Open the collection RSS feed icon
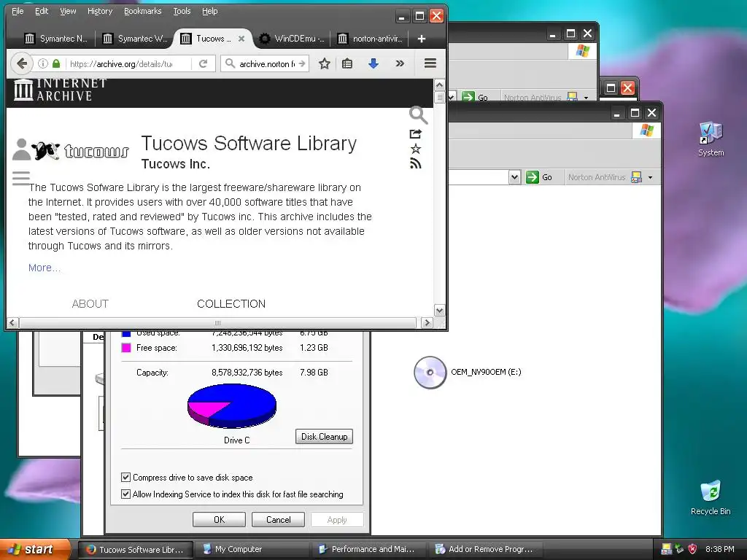Viewport: 747px width, 560px height. tap(415, 163)
